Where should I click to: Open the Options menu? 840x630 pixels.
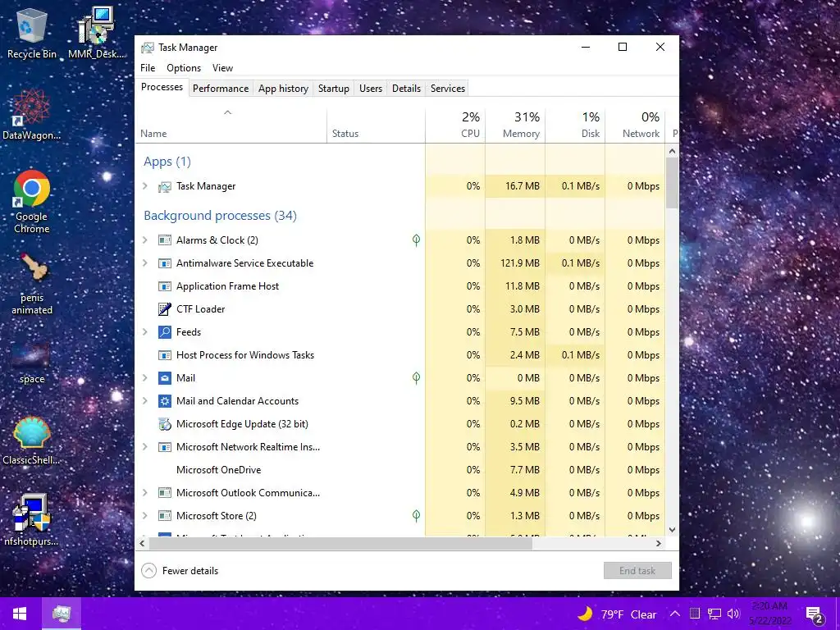[x=184, y=68]
